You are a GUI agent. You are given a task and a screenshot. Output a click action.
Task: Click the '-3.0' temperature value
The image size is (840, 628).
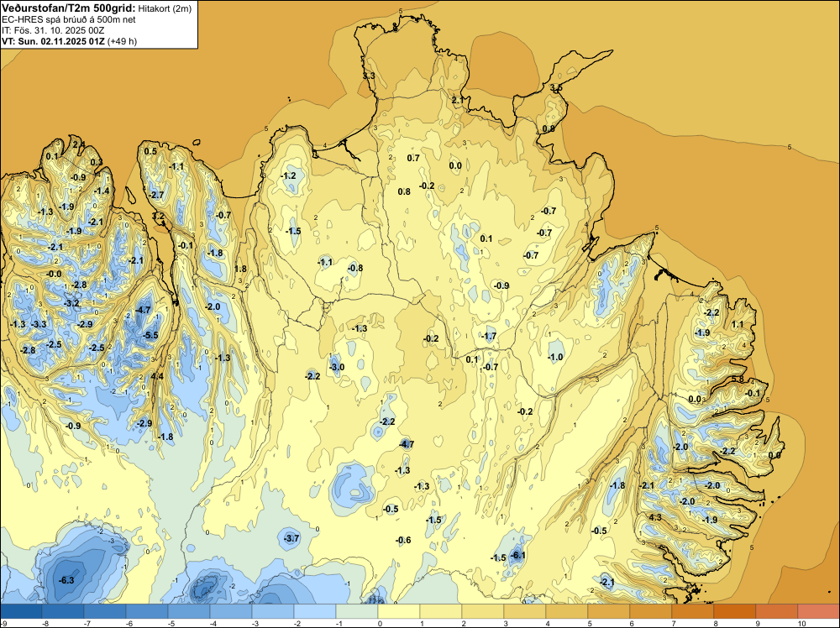[x=337, y=367]
